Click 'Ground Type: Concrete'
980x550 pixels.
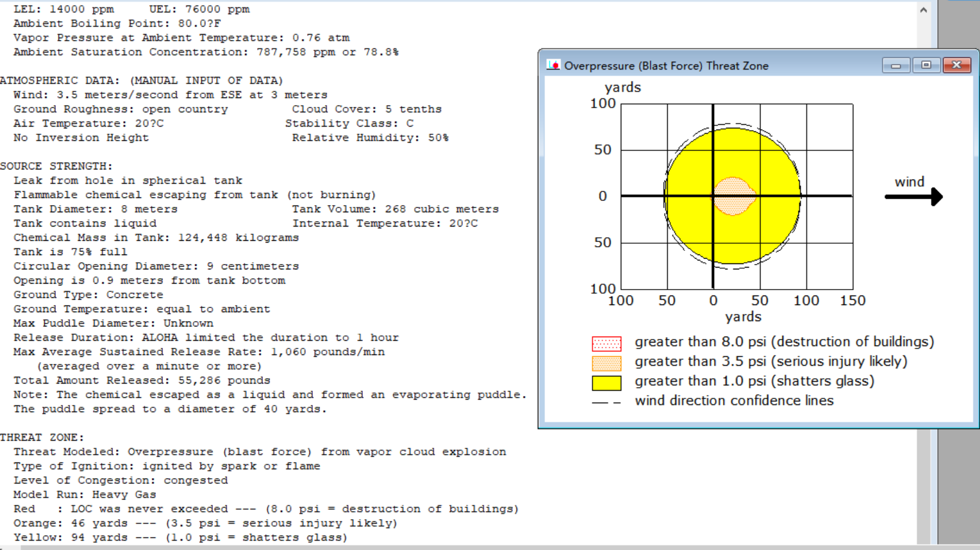89,295
